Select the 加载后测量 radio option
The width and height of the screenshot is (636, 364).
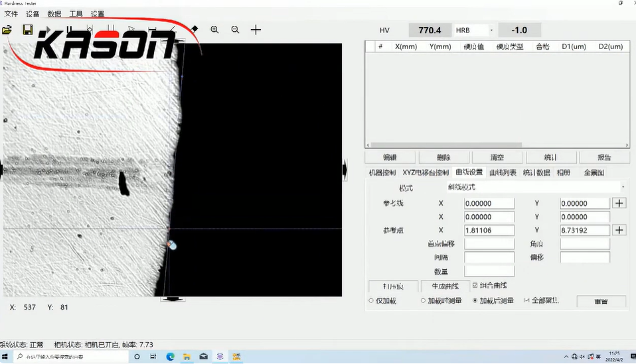(x=475, y=300)
